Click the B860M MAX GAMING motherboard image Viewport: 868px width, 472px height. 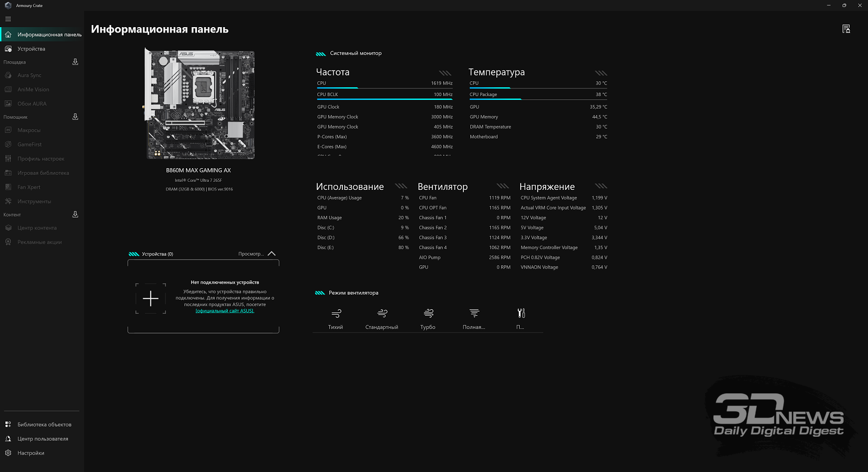tap(199, 104)
